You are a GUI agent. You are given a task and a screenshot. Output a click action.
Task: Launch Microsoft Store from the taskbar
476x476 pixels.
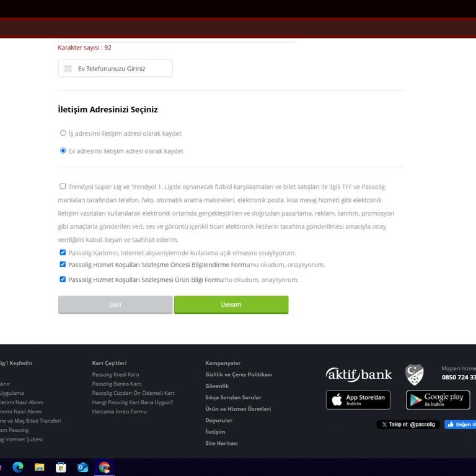[61, 467]
